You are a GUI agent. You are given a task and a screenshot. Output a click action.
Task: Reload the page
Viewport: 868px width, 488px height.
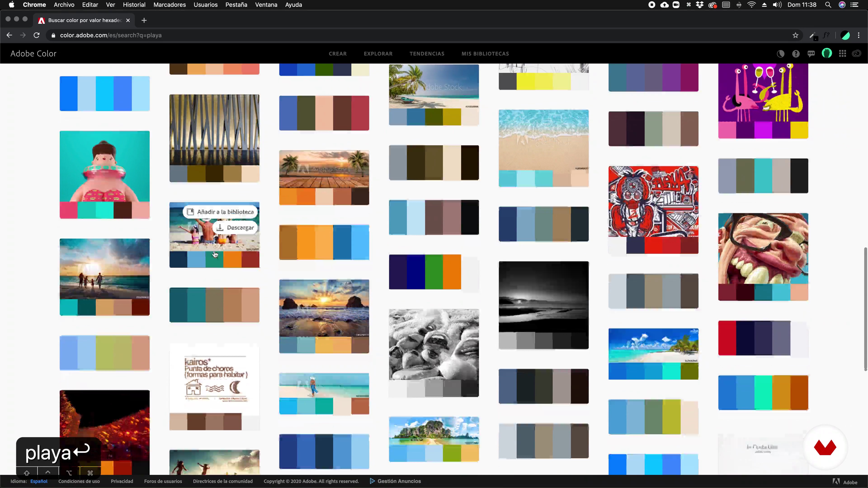36,35
